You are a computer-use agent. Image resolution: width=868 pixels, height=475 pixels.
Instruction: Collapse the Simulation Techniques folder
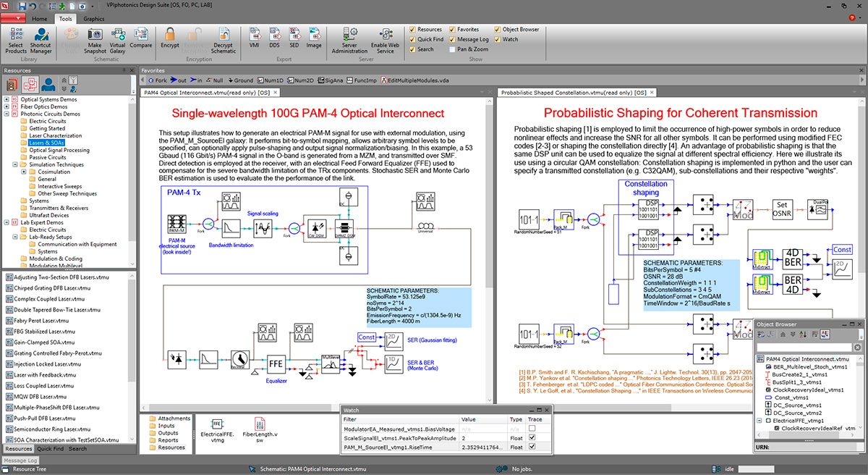coord(14,164)
